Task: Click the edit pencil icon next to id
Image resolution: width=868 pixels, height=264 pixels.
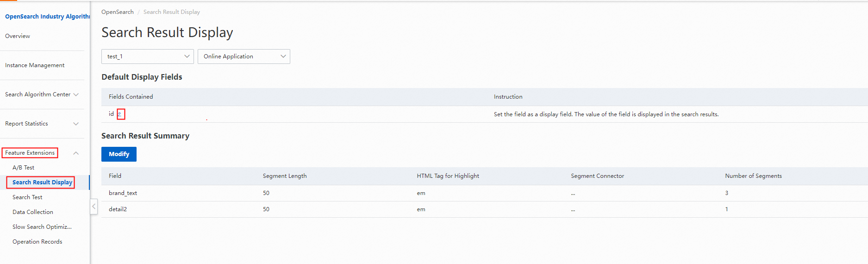Action: pos(120,114)
